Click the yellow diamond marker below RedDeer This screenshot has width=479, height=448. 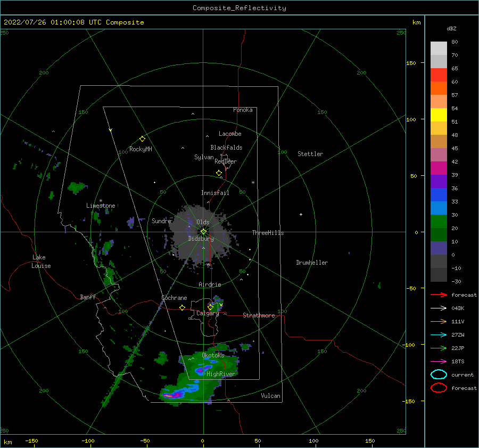(219, 173)
